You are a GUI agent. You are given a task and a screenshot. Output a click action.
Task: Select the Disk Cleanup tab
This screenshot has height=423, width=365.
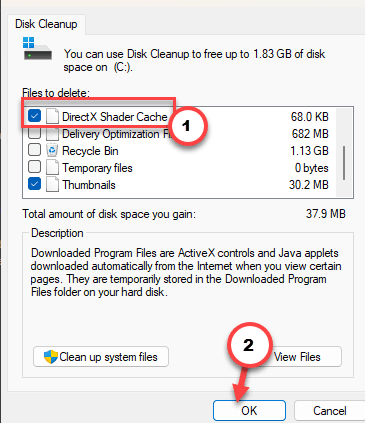tap(46, 24)
